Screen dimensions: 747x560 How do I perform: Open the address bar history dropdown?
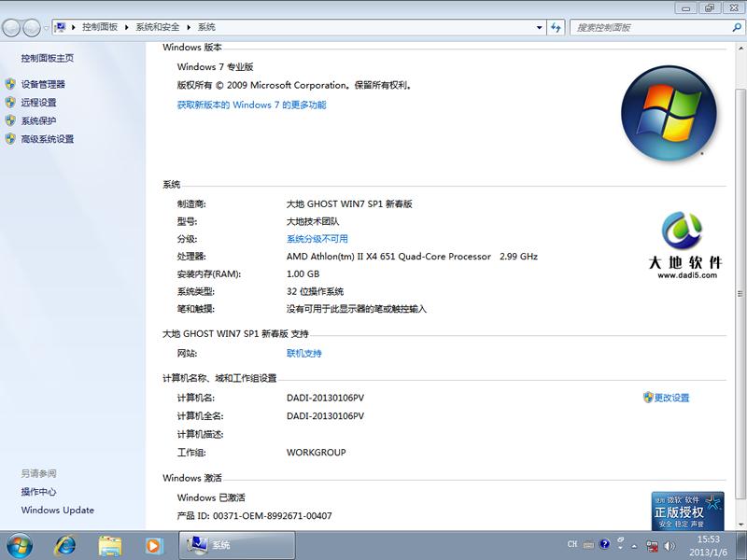click(x=539, y=27)
